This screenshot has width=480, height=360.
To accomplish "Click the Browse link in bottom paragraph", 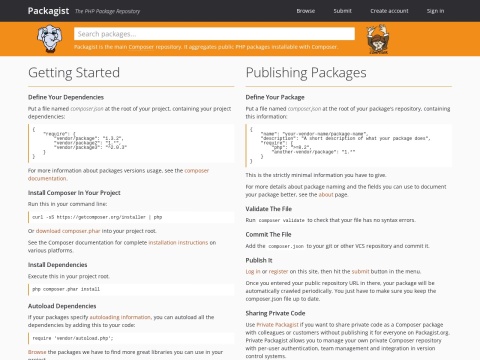I will (37, 352).
